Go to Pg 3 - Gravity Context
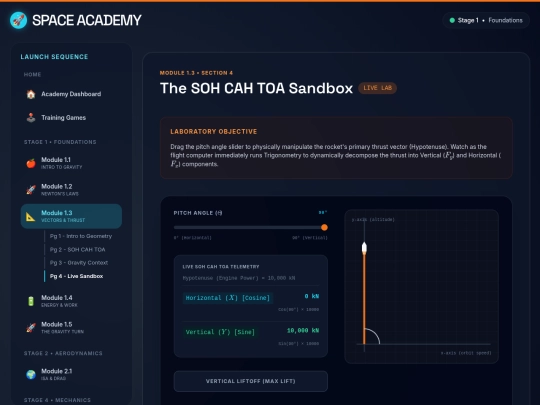540x405 pixels. tap(79, 263)
